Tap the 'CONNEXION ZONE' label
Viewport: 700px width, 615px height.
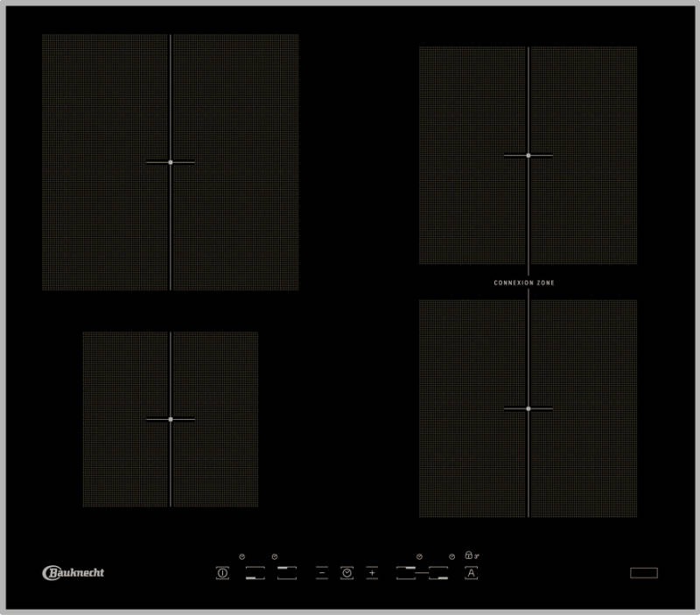pyautogui.click(x=523, y=283)
